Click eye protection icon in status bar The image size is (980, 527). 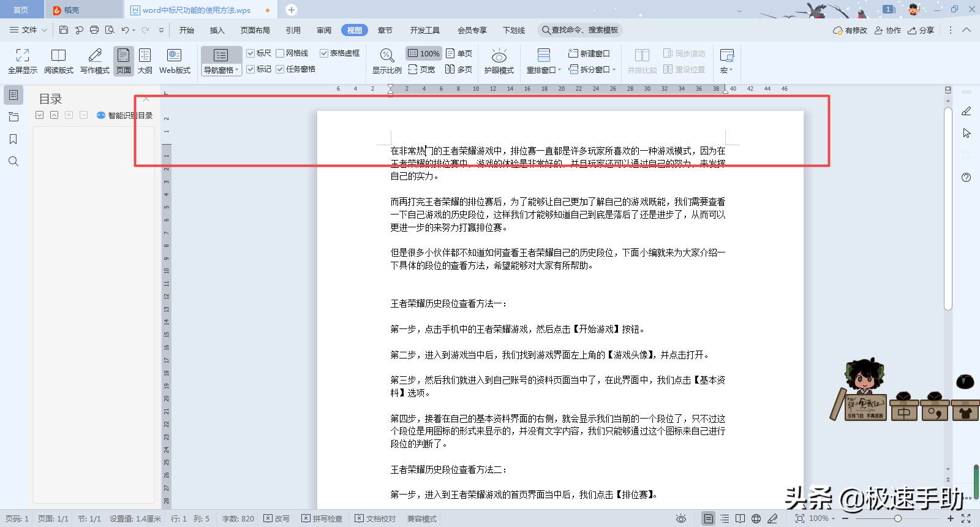[680, 518]
